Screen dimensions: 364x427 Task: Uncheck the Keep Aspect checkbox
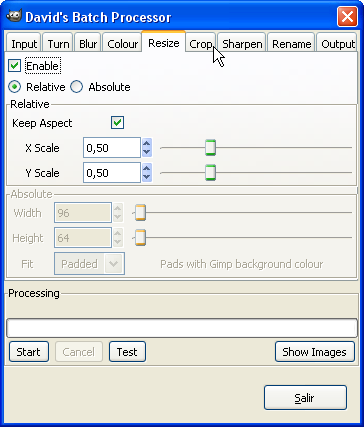pos(117,123)
